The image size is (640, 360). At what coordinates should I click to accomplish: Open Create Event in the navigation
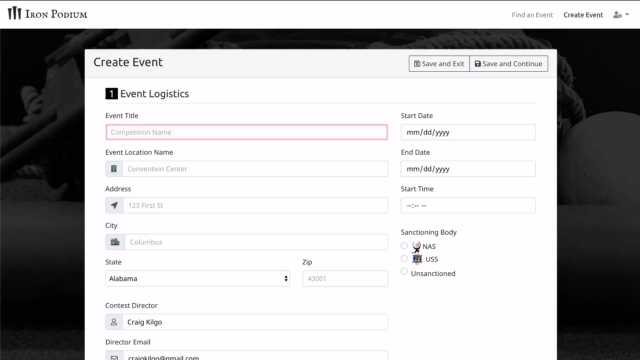(583, 15)
